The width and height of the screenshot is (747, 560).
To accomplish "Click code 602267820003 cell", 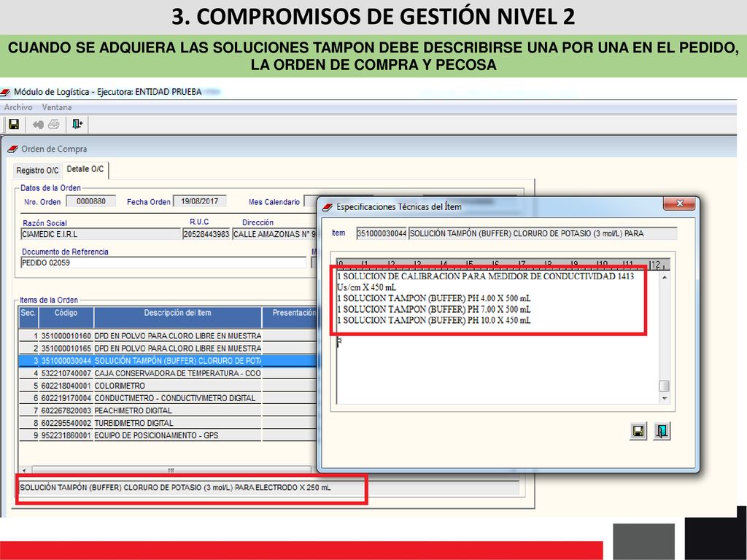I will (66, 411).
